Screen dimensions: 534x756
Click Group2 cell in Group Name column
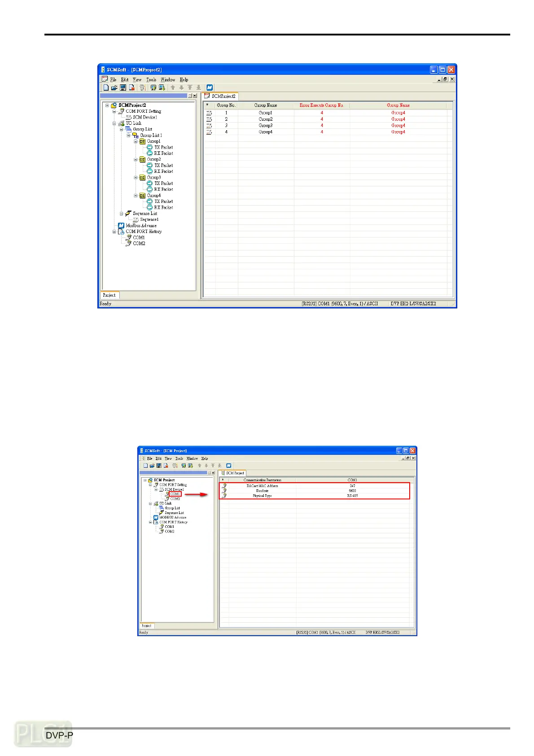pos(266,119)
